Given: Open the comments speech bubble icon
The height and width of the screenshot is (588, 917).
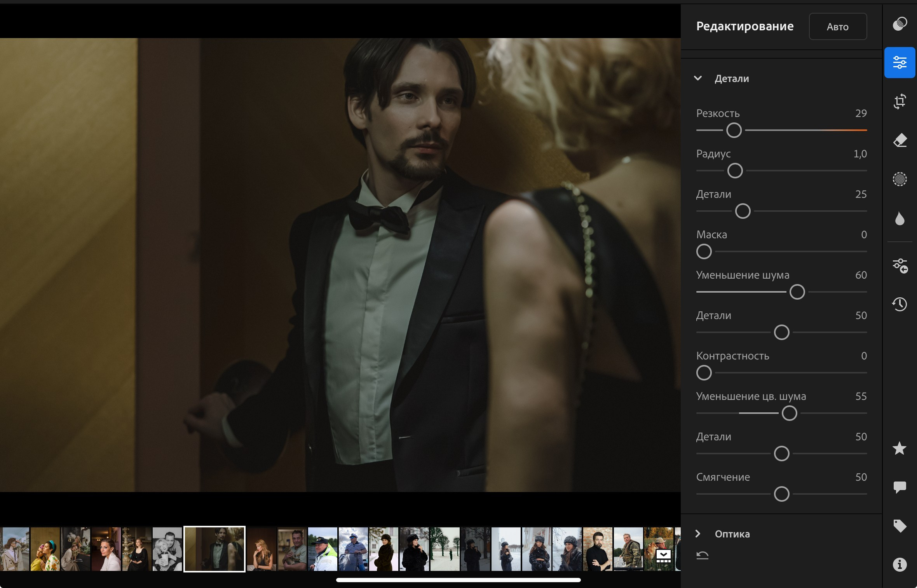Looking at the screenshot, I should click(x=900, y=487).
